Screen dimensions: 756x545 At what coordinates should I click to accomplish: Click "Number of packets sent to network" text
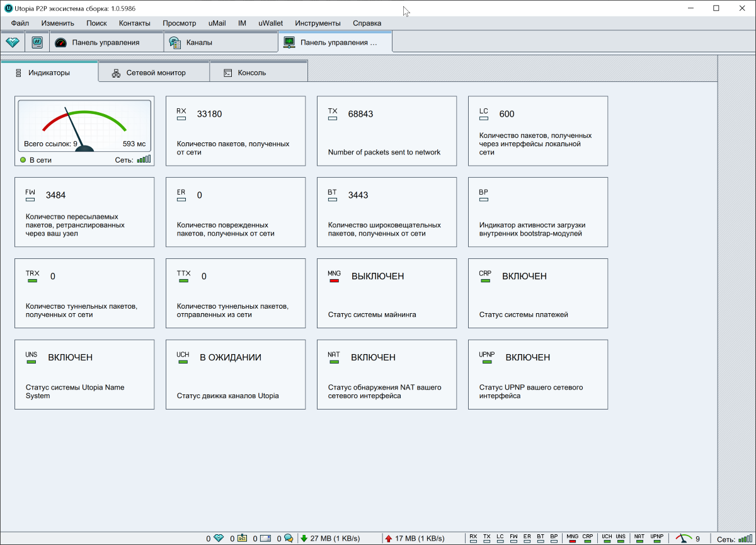tap(384, 152)
